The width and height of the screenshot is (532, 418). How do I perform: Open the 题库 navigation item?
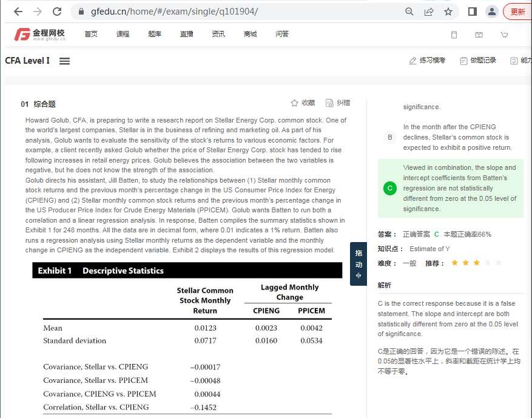click(x=155, y=34)
